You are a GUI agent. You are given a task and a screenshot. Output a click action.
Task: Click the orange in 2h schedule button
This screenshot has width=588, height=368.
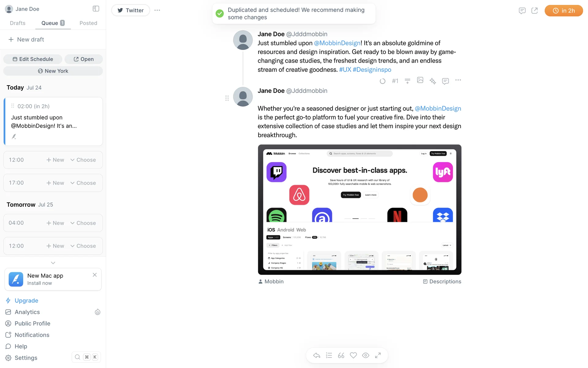(x=563, y=11)
